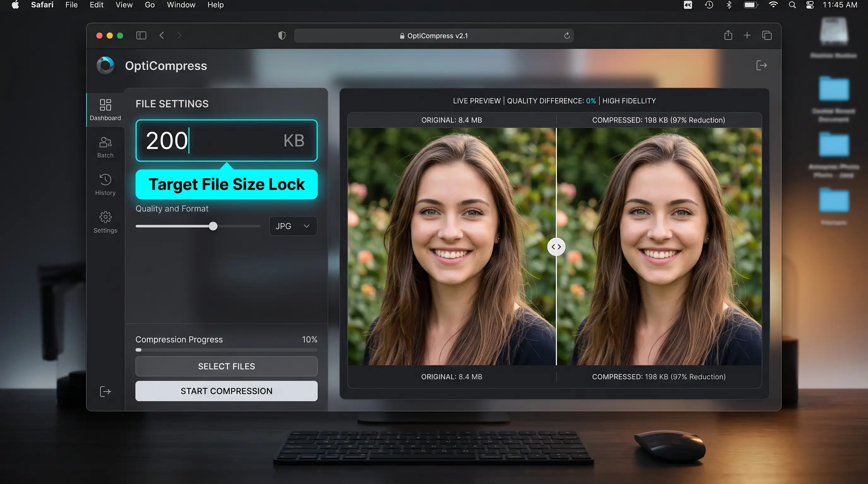
Task: Go forward with the Safari forward arrow
Action: point(179,35)
